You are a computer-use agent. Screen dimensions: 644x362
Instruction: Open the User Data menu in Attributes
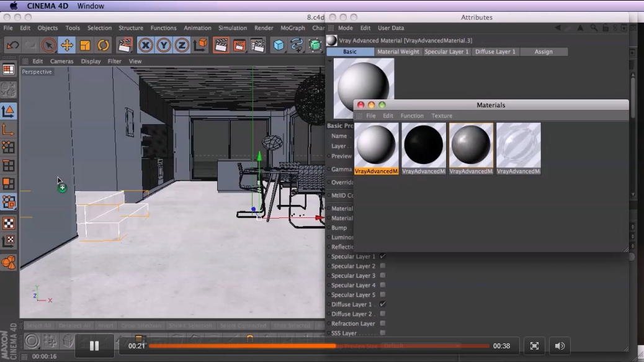[391, 28]
